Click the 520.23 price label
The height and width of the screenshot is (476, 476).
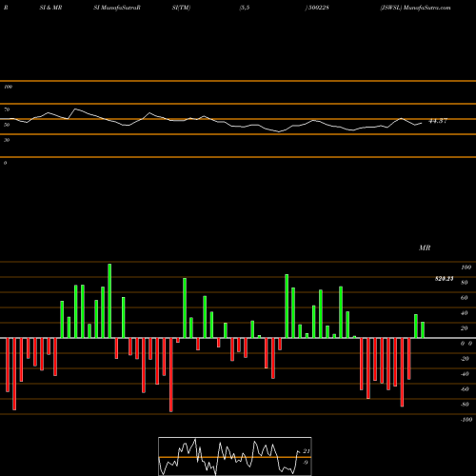pos(444,279)
